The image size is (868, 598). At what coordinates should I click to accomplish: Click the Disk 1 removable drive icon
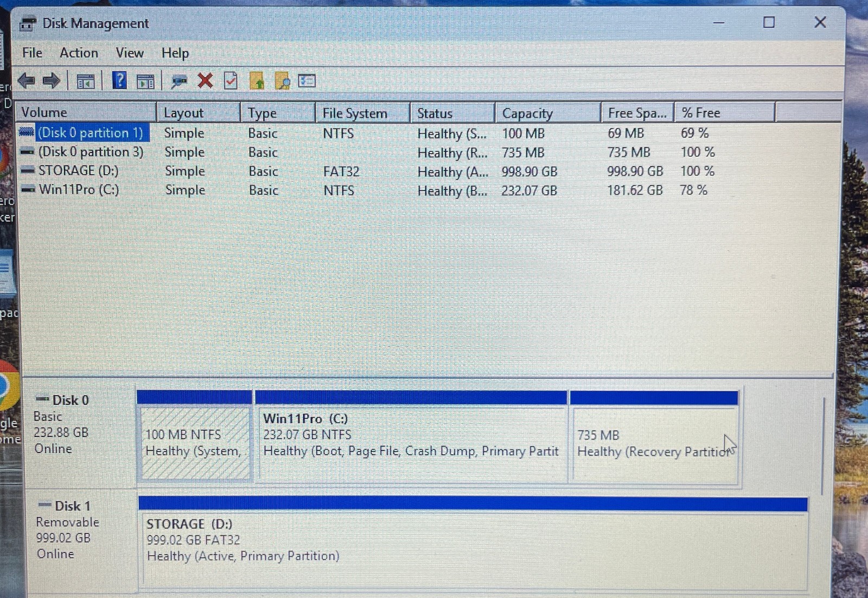click(x=45, y=505)
